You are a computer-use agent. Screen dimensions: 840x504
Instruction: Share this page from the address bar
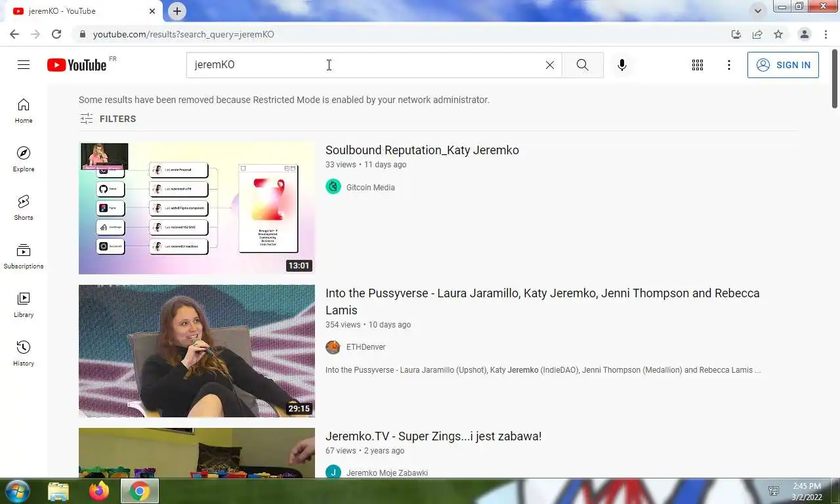757,34
